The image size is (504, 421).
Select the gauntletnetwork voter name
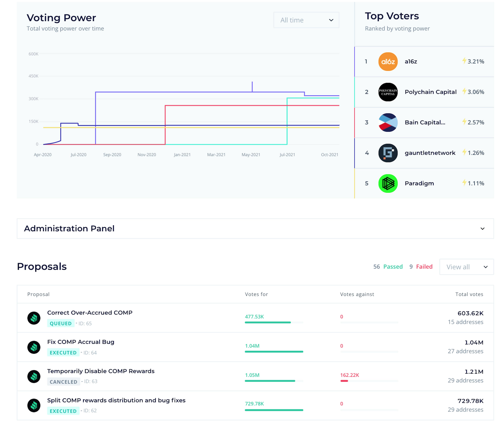[x=430, y=153]
